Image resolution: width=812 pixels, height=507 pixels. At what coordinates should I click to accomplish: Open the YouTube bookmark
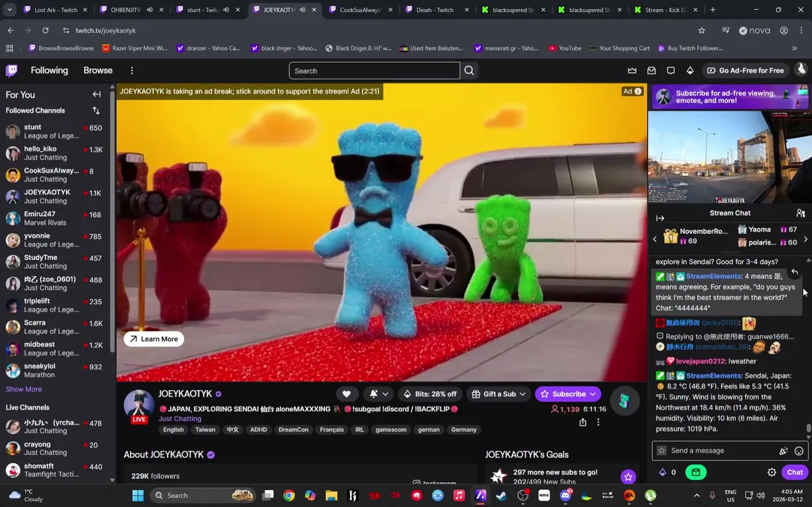tap(565, 48)
